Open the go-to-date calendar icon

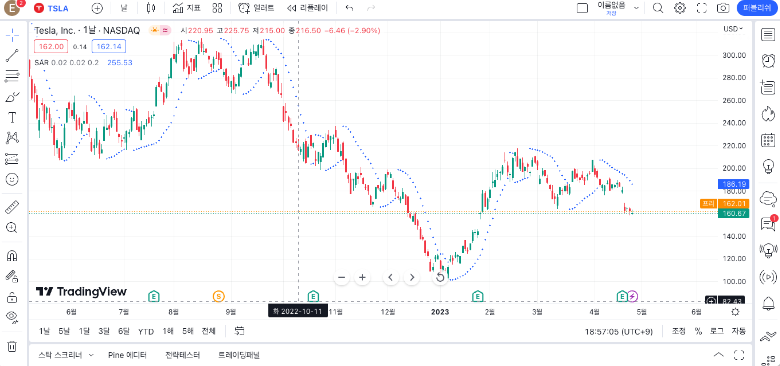point(239,331)
